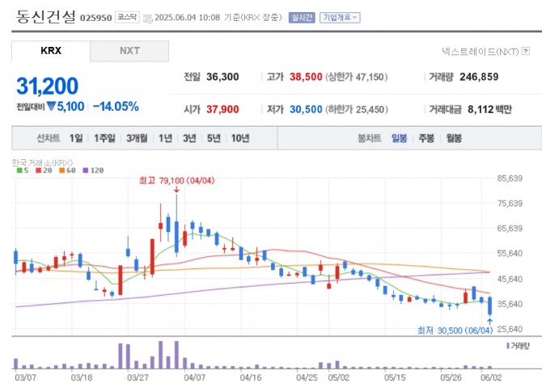Viewport: 542px width, 392px height.
Task: Switch to the KRX tab
Action: click(x=50, y=51)
